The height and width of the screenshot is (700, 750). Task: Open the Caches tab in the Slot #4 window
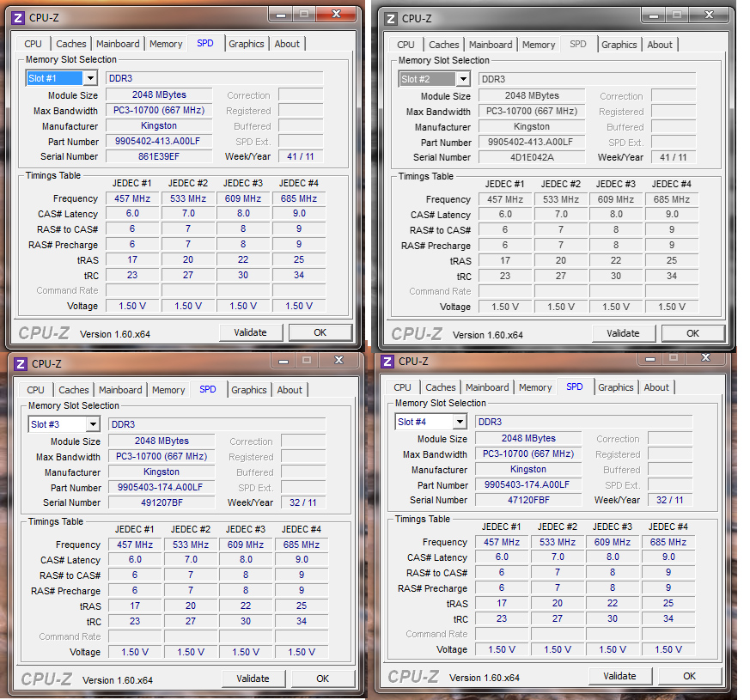pos(441,387)
